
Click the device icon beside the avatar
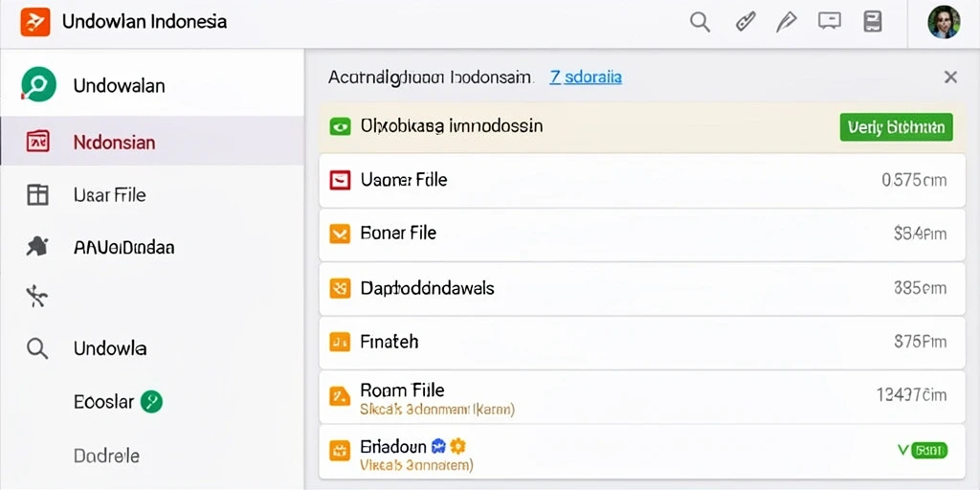872,21
